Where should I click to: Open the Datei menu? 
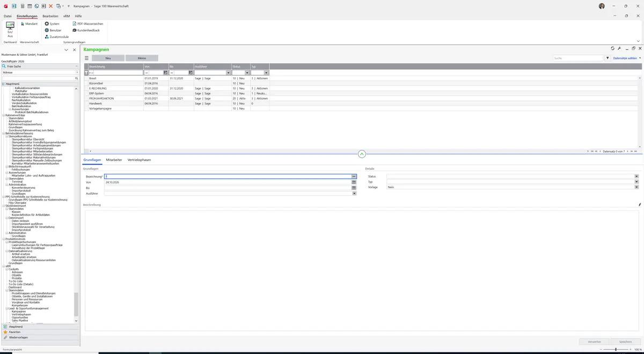click(8, 16)
